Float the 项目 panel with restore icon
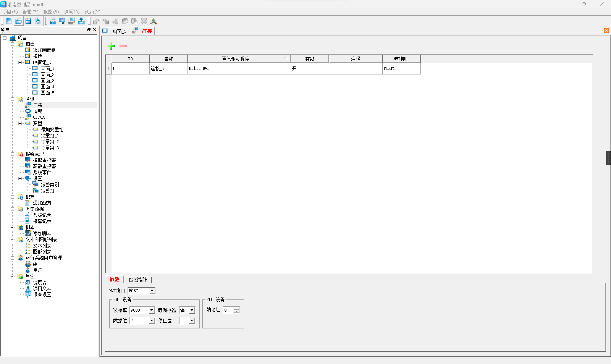The image size is (611, 364). (x=89, y=30)
